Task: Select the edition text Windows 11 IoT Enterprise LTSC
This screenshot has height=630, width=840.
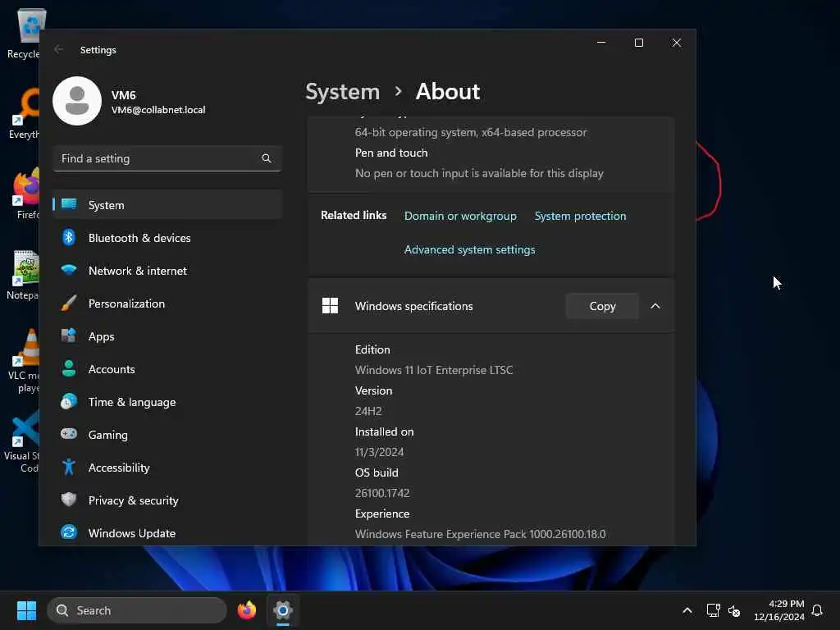Action: coord(434,370)
